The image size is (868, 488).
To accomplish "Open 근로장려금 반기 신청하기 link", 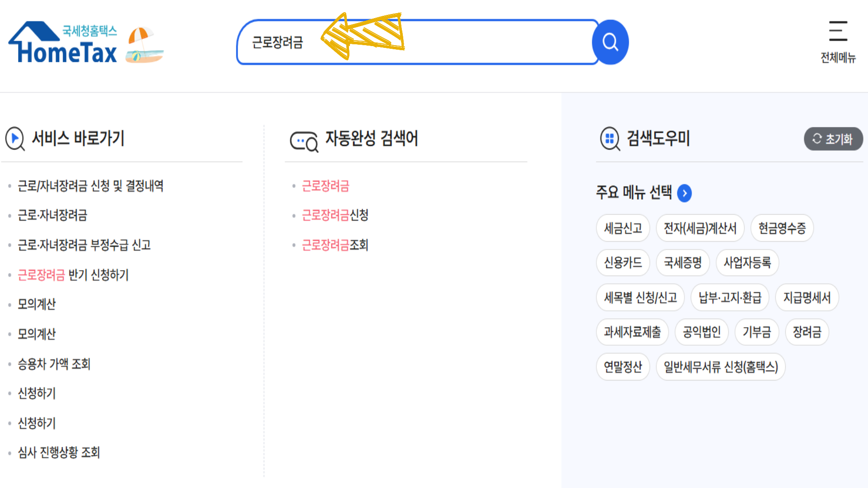I will click(x=72, y=275).
